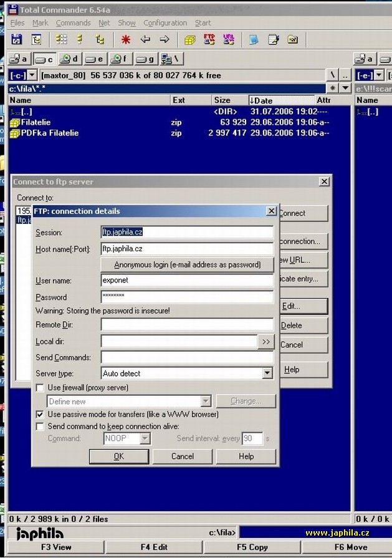392x558 pixels.
Task: Select drive c in left panel
Action: pyautogui.click(x=44, y=59)
